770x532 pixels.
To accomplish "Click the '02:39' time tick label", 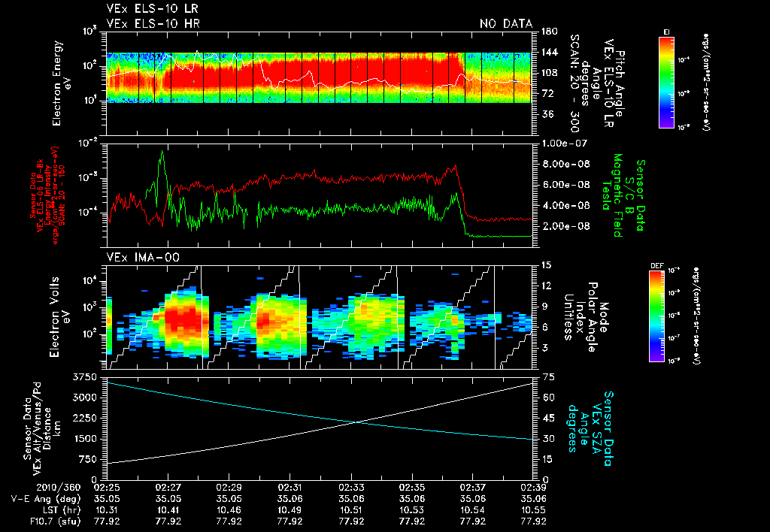I will coord(533,488).
